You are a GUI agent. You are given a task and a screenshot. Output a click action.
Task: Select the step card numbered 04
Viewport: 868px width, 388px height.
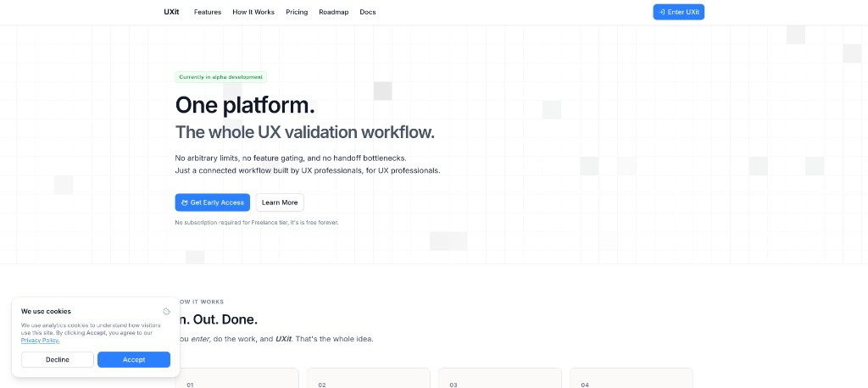coord(631,378)
